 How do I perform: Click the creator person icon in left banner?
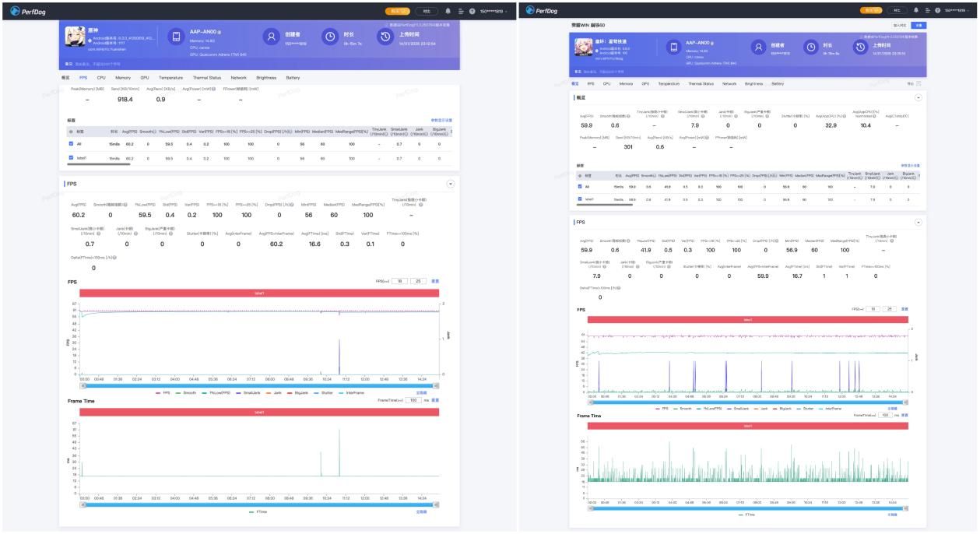tap(270, 37)
